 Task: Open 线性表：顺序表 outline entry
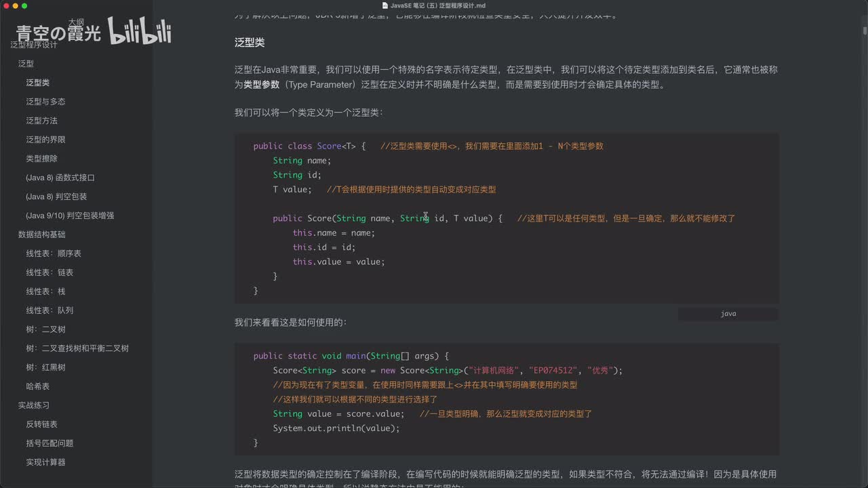coord(54,253)
